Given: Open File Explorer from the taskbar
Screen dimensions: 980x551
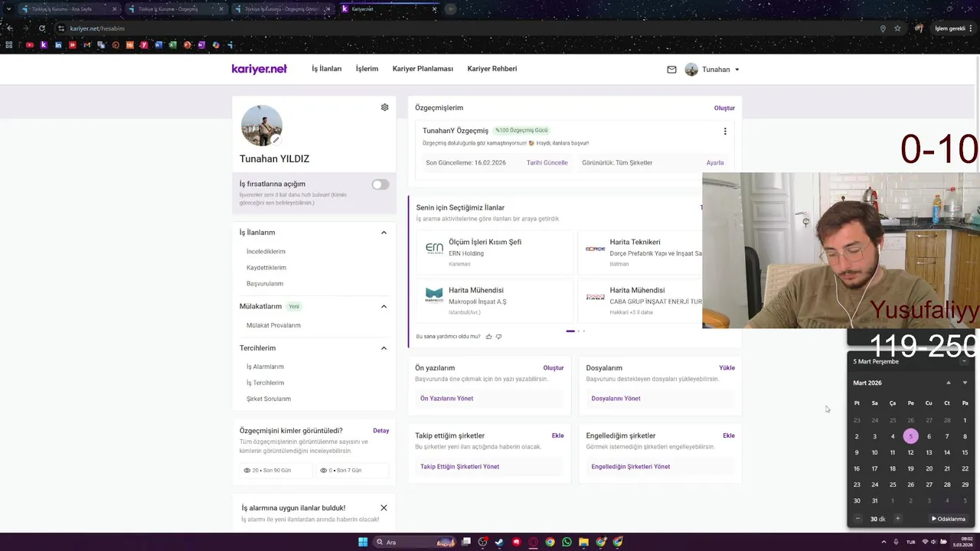Looking at the screenshot, I should [583, 542].
